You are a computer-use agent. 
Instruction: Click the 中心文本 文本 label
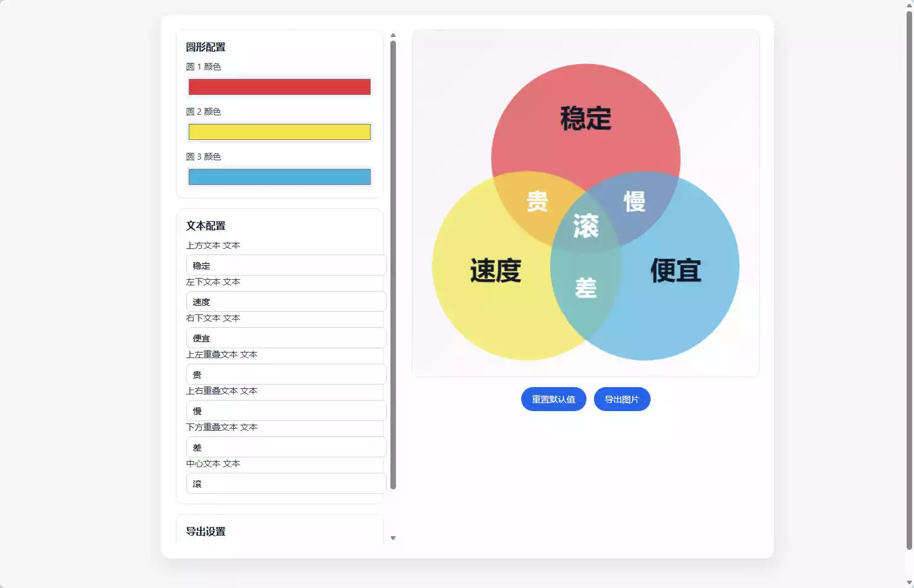pos(213,463)
